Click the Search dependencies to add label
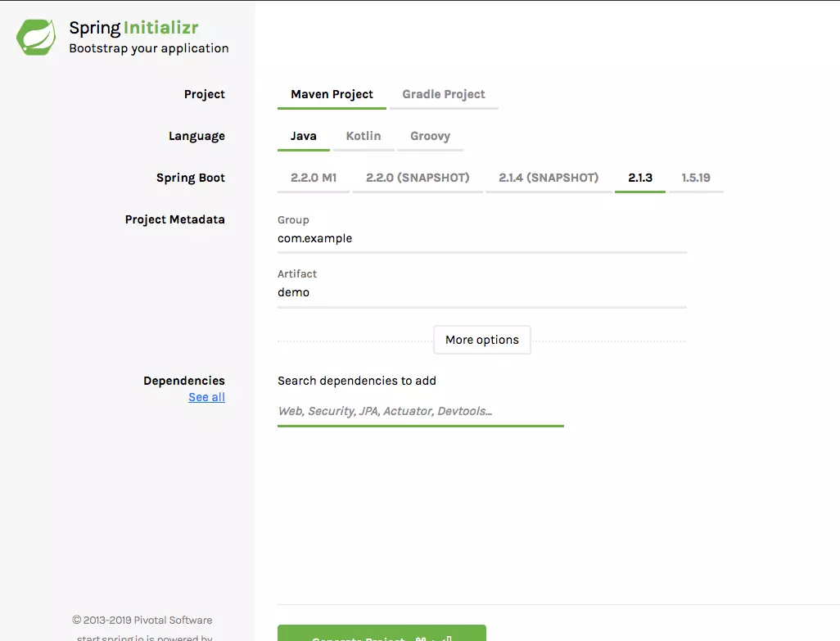840x641 pixels. (357, 381)
